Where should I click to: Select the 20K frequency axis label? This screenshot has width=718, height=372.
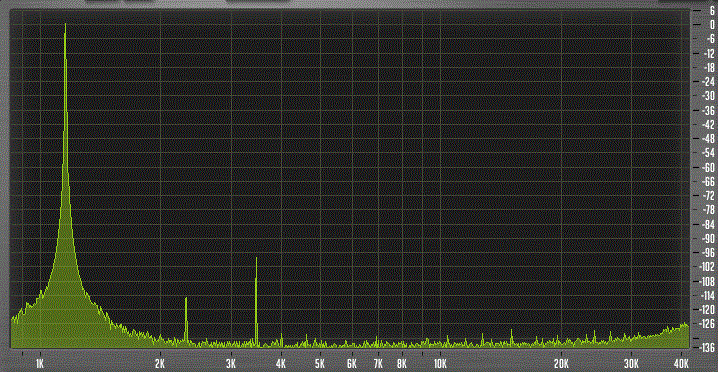[560, 364]
